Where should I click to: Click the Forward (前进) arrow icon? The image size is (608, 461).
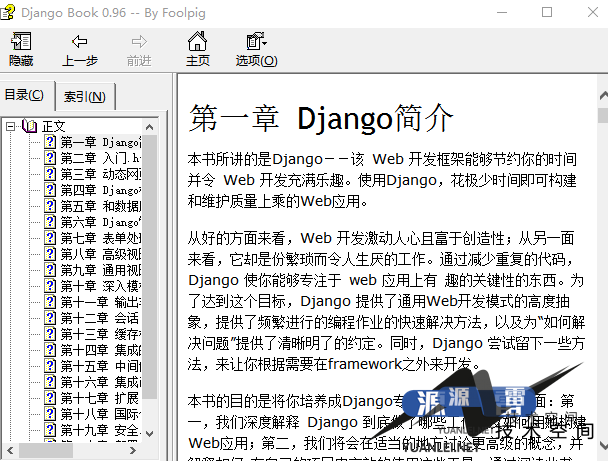[x=139, y=41]
